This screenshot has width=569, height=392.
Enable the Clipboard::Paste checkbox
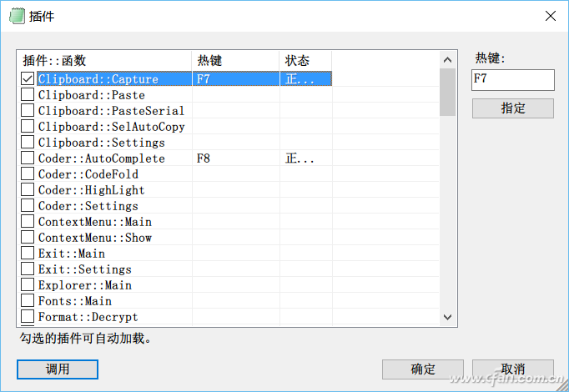tap(28, 94)
